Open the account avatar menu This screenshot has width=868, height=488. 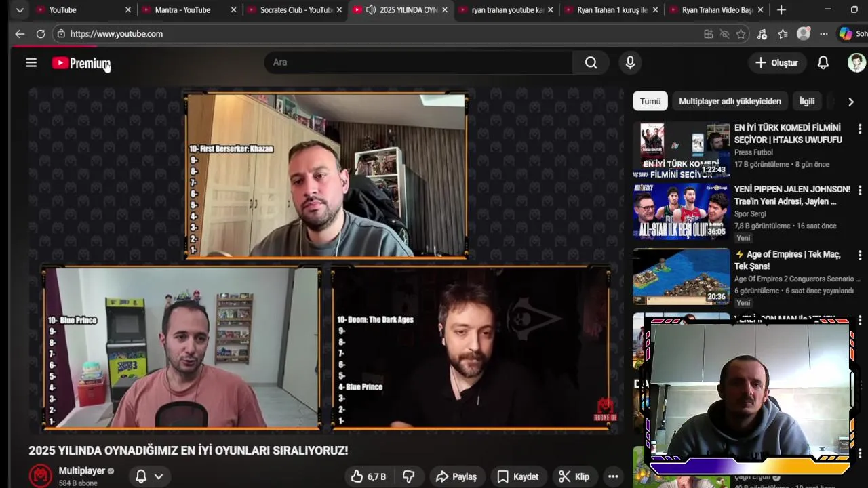856,62
